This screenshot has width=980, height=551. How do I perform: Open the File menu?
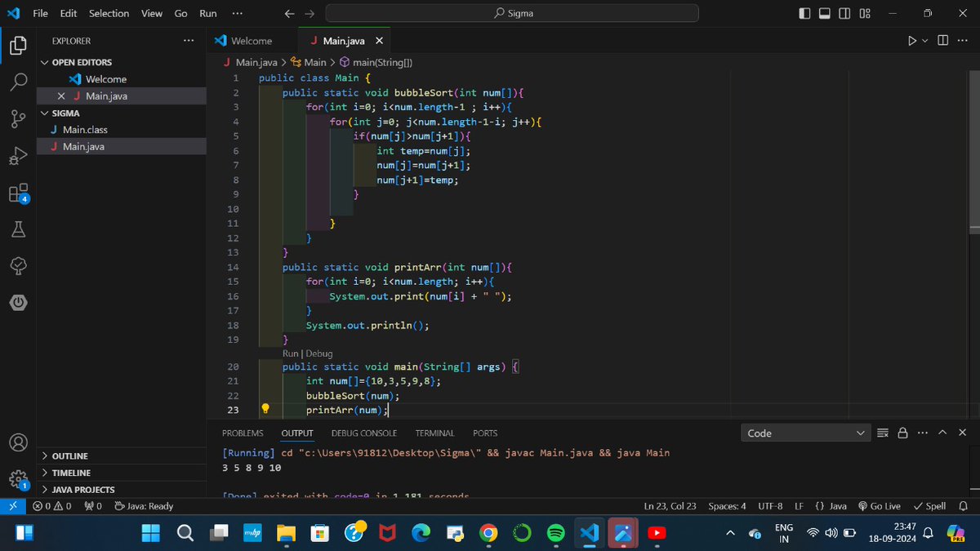(x=40, y=13)
